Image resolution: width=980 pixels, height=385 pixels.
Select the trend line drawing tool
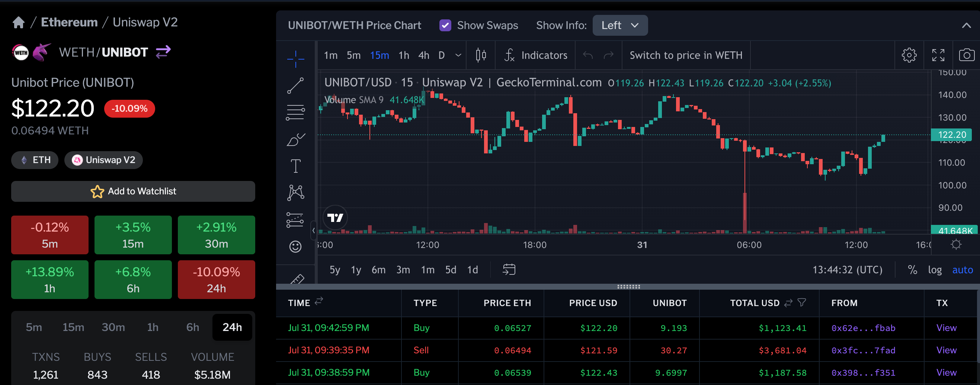click(295, 86)
